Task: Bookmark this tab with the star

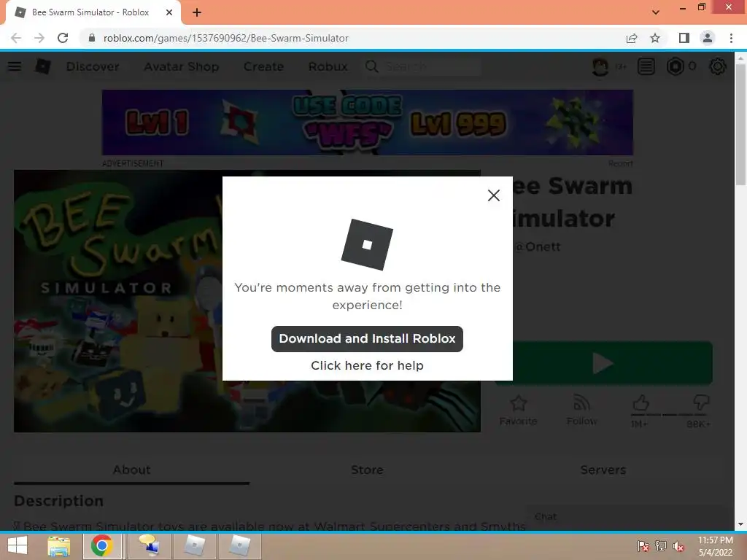Action: click(655, 38)
